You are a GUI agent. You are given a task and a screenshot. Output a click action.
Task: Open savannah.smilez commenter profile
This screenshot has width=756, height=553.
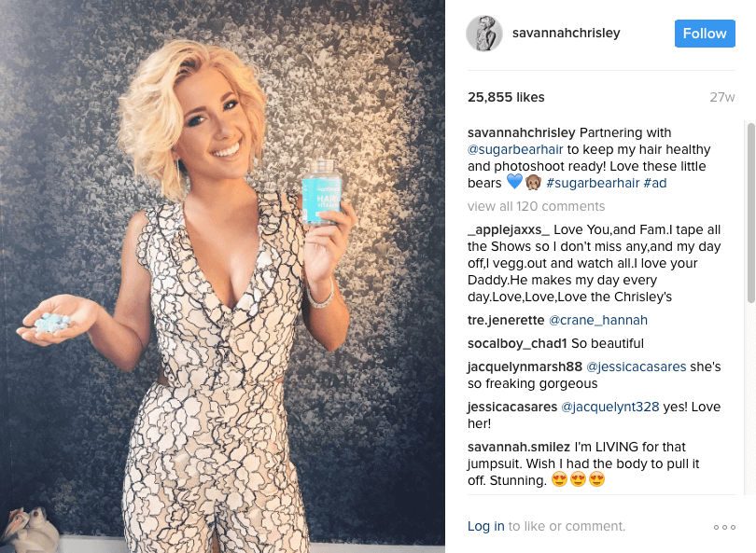click(519, 447)
